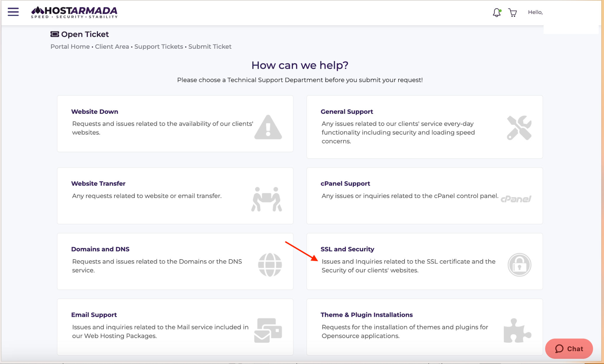Image resolution: width=604 pixels, height=364 pixels.
Task: Select SSL and Security department title
Action: (347, 249)
